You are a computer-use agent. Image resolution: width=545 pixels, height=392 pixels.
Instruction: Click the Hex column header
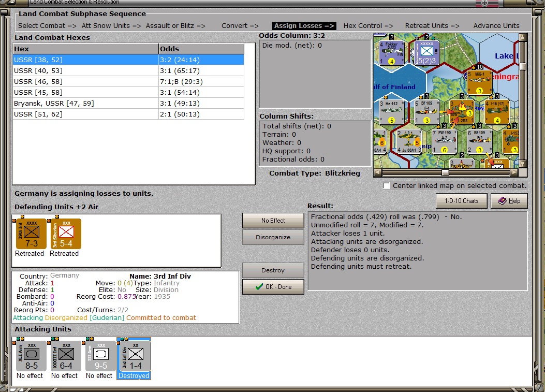[85, 49]
